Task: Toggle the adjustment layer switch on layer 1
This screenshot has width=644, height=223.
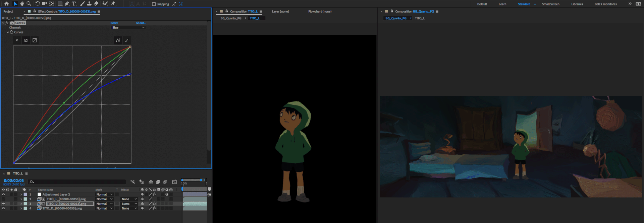Action: point(167,194)
